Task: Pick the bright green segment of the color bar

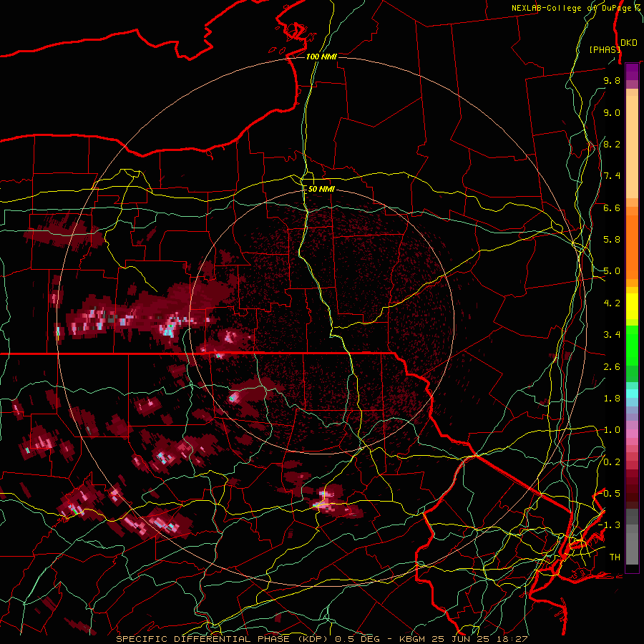Action: 632,345
